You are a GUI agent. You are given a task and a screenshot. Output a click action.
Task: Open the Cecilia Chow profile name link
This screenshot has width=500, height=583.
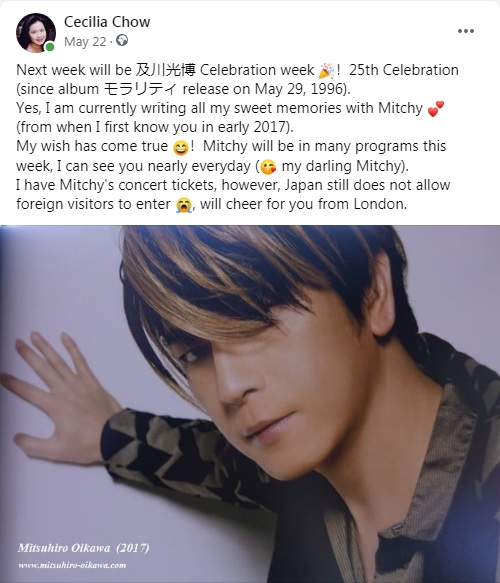107,22
